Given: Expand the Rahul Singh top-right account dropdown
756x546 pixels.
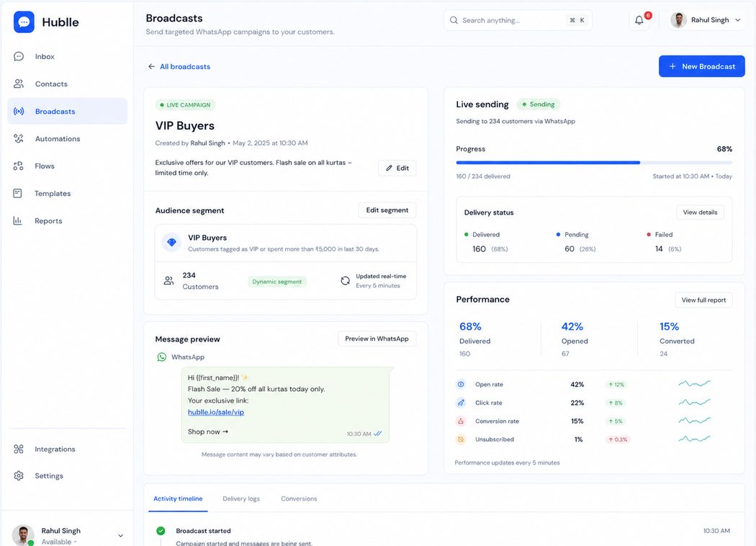Looking at the screenshot, I should (738, 20).
